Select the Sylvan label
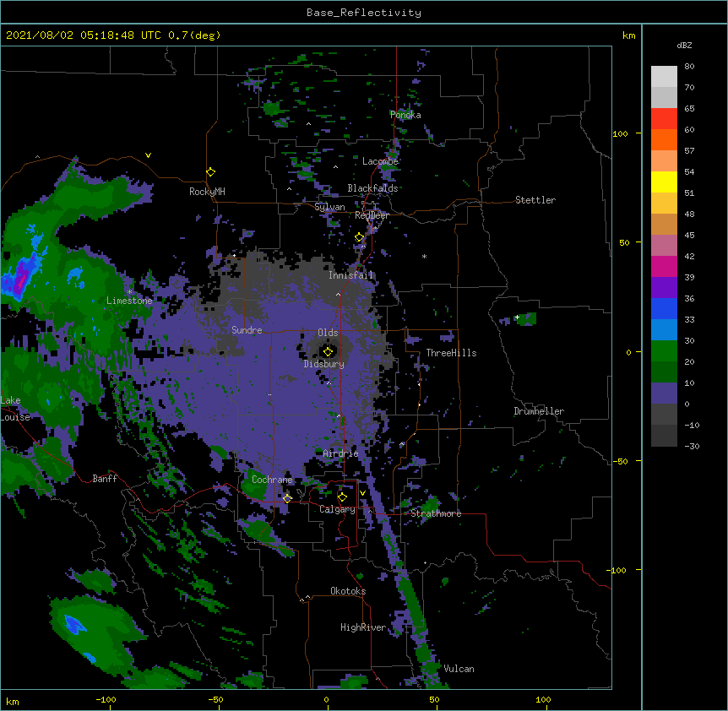Screen dimensions: 728x711 click(329, 207)
